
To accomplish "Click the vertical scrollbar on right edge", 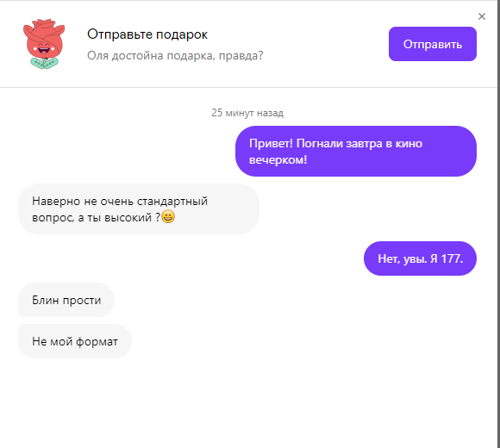I will [x=498, y=224].
